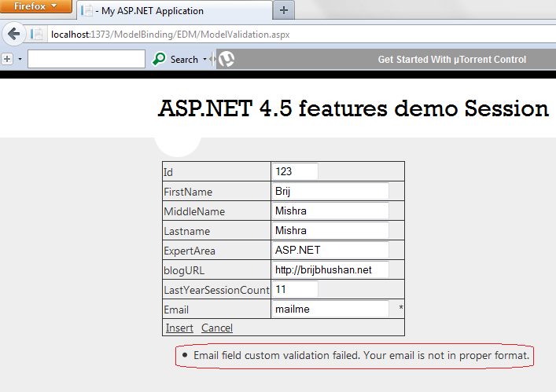Click the green search magnifier icon
This screenshot has width=556, height=392.
pyautogui.click(x=160, y=59)
